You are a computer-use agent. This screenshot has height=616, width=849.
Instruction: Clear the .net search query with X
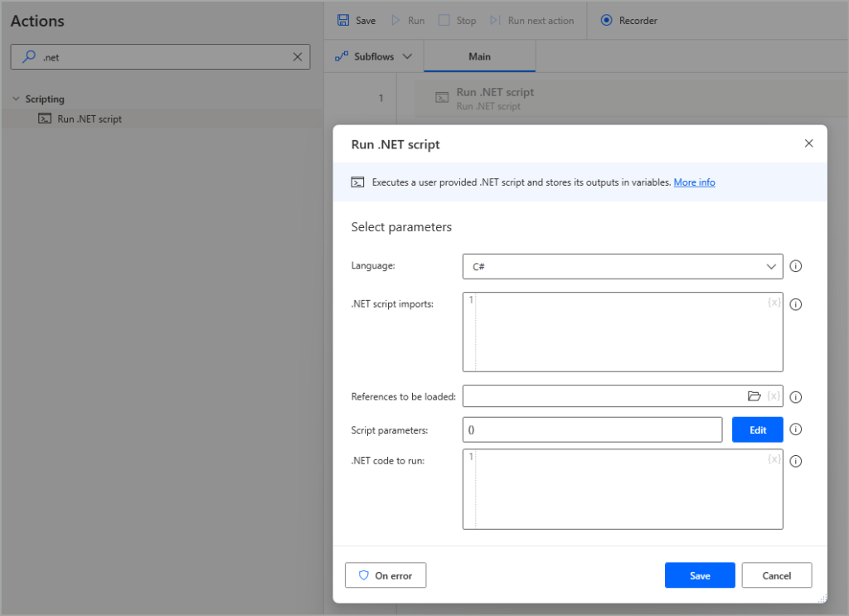coord(297,56)
